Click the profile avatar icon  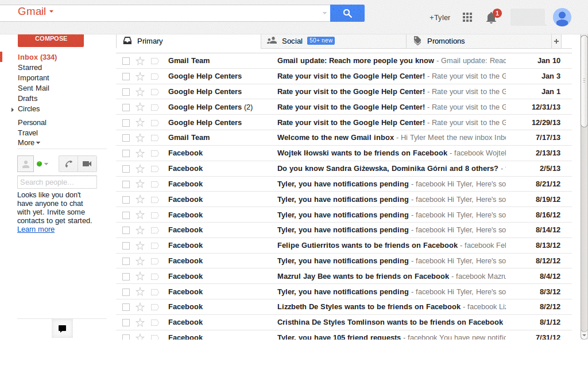pos(562,17)
